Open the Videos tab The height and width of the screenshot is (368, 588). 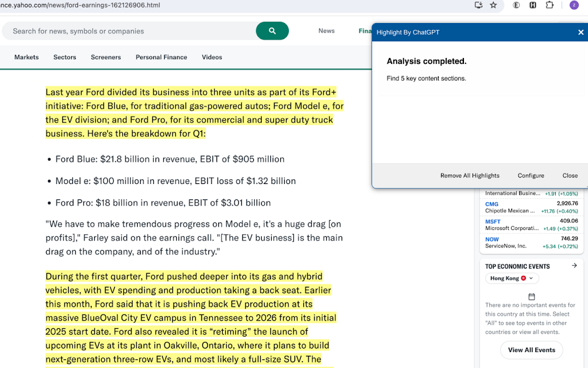tap(212, 57)
